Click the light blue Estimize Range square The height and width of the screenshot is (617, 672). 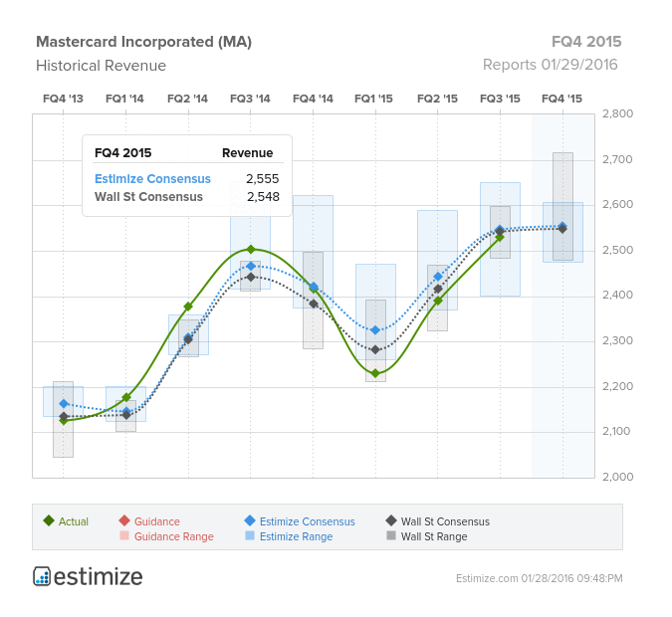(x=250, y=535)
